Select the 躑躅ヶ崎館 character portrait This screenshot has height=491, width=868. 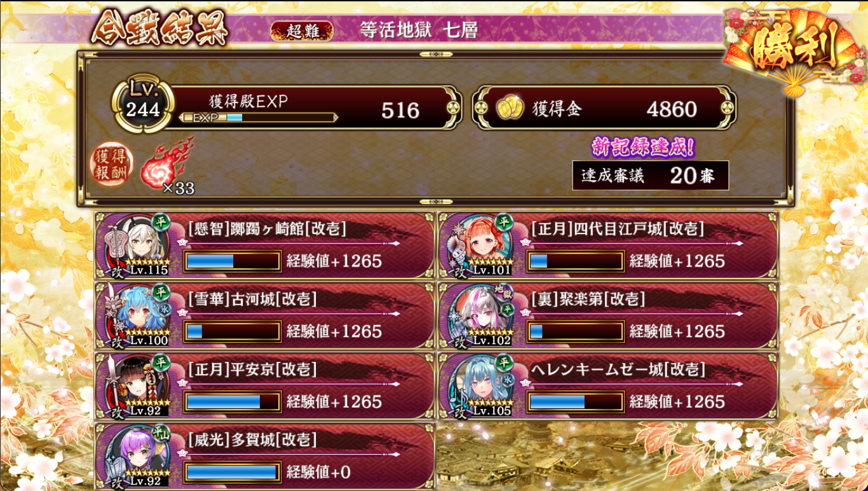point(139,244)
